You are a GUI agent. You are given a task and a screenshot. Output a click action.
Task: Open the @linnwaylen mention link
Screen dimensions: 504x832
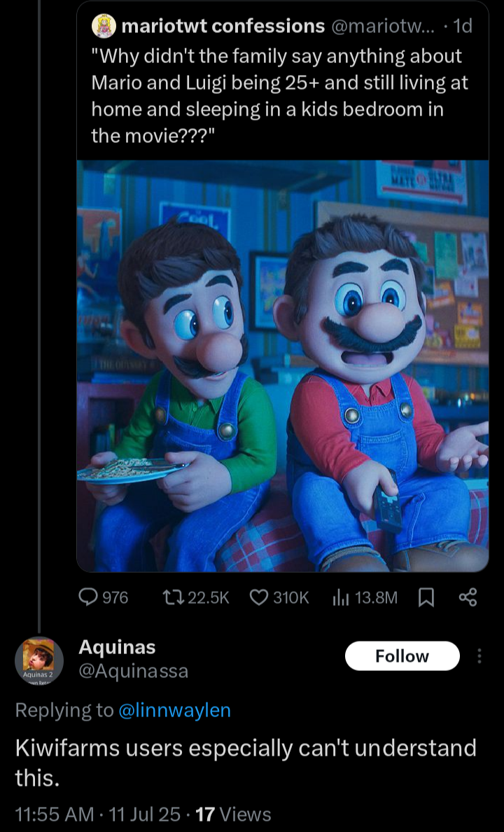click(174, 710)
